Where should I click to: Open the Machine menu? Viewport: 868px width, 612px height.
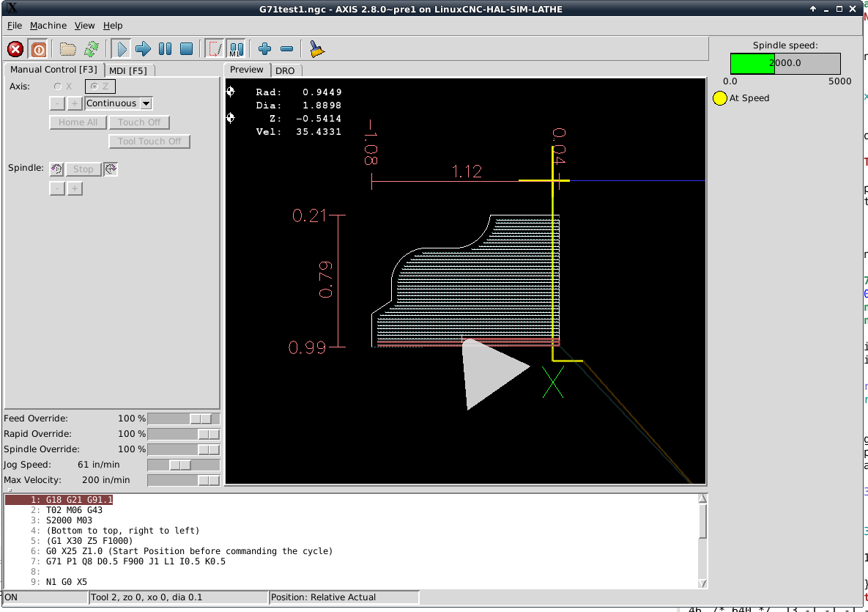pos(48,26)
